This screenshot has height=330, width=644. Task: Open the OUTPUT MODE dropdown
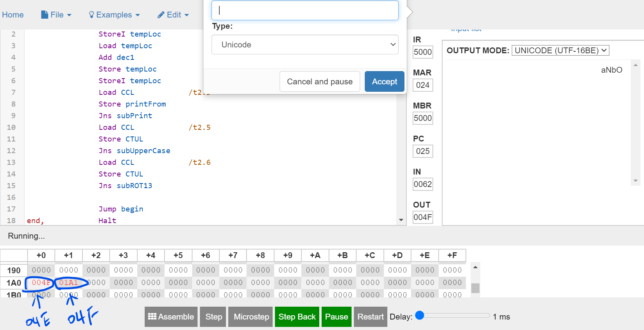pos(560,51)
